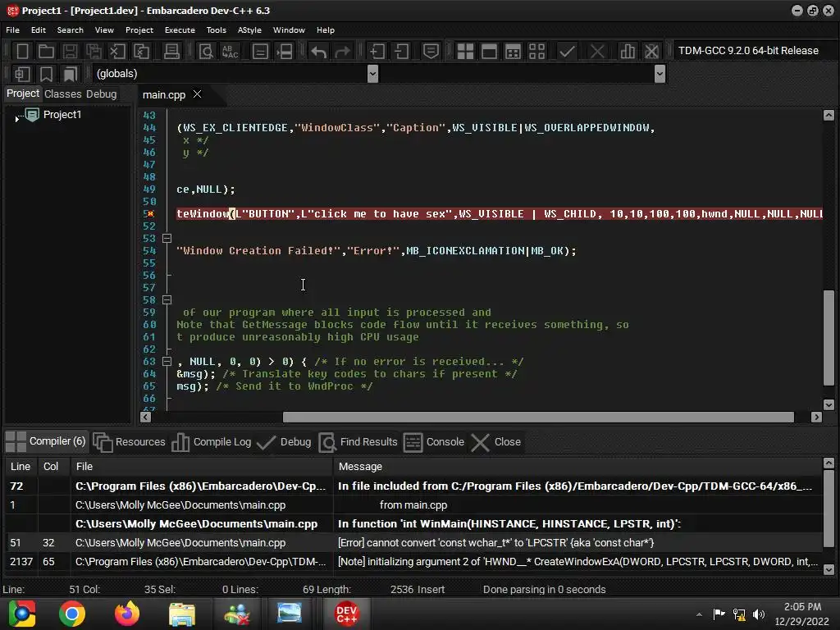This screenshot has height=630, width=840.
Task: Click the Redo arrow toolbar icon
Action: click(x=342, y=52)
